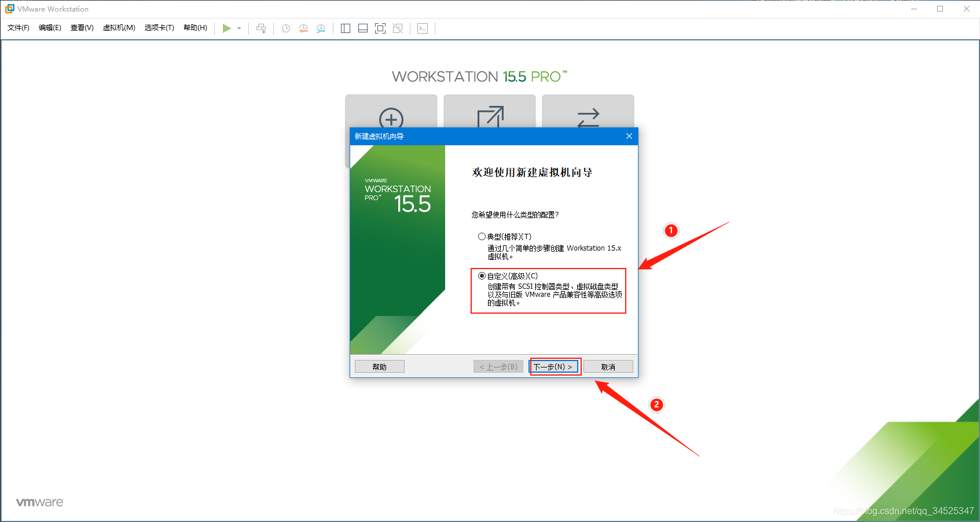Click the 您希望使用什么类型的配置? text
This screenshot has width=980, height=522.
point(515,215)
